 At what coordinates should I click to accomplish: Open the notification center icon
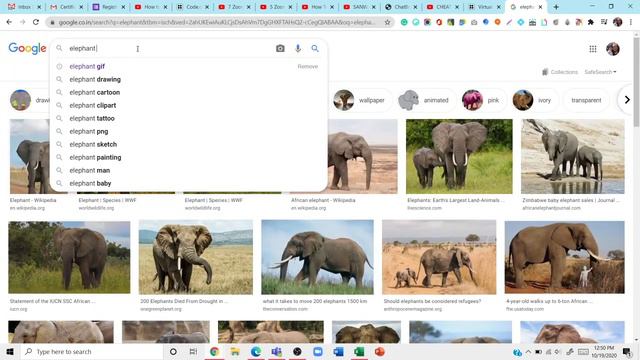[x=627, y=351]
